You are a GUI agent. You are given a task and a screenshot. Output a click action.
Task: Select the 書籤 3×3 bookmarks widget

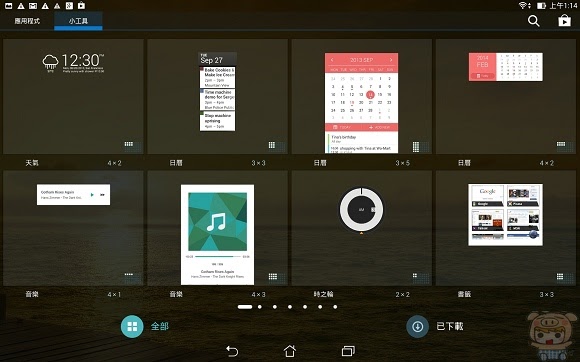(x=506, y=228)
